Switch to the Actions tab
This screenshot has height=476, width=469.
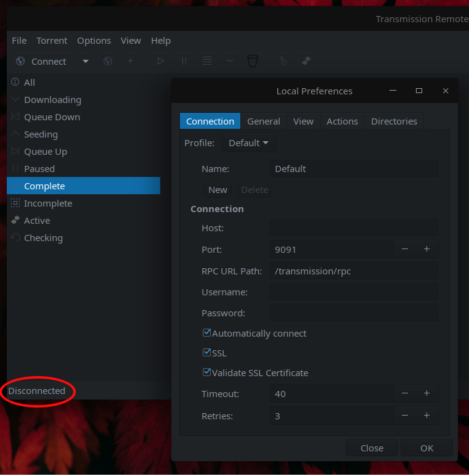(342, 121)
